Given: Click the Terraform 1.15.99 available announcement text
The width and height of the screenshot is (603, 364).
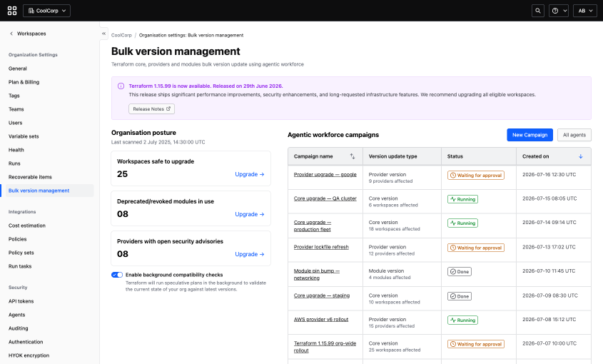Looking at the screenshot, I should click(206, 86).
